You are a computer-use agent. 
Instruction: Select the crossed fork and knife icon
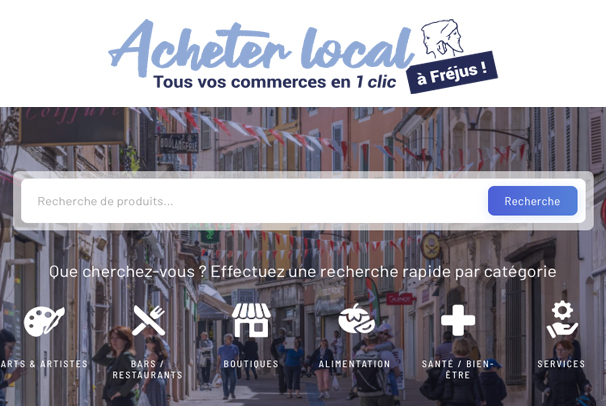click(x=148, y=320)
